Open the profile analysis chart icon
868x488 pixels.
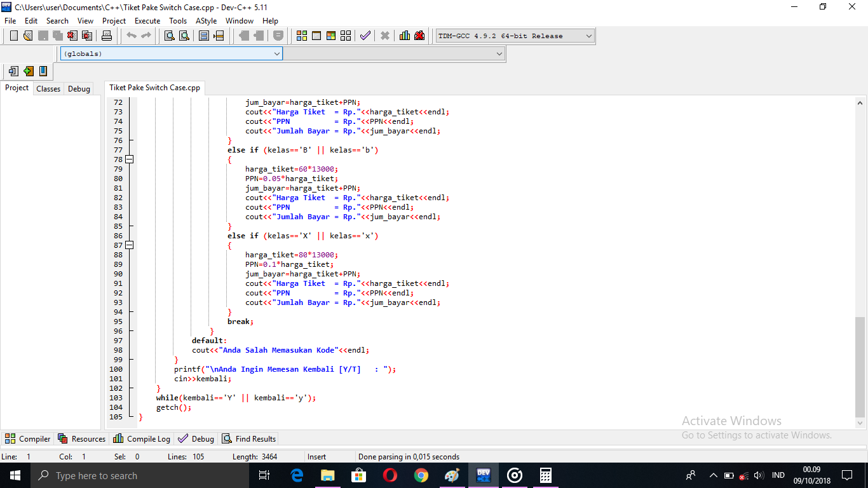click(405, 36)
